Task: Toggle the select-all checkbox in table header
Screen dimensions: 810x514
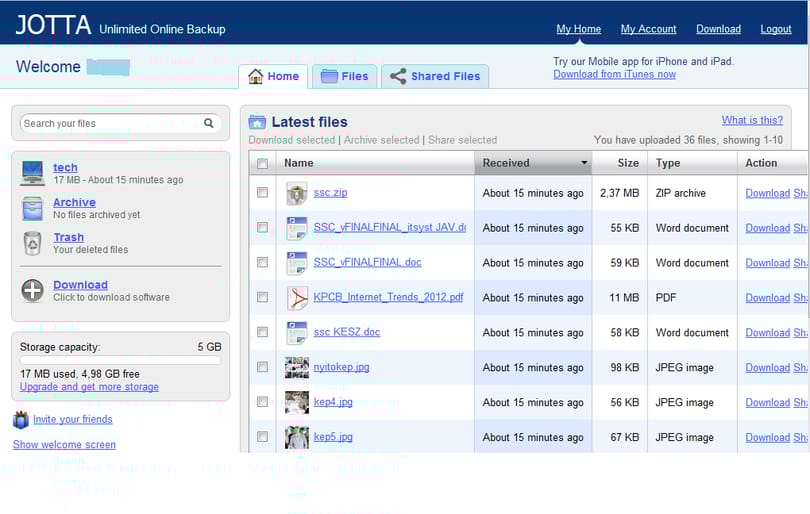Action: click(x=262, y=164)
